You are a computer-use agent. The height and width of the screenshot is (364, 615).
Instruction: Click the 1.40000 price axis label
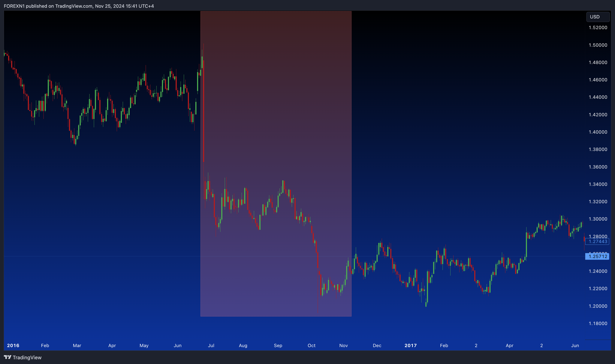click(x=598, y=132)
